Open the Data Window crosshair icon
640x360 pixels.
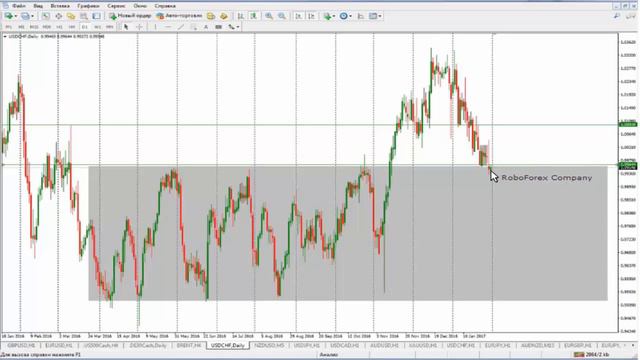pos(58,16)
